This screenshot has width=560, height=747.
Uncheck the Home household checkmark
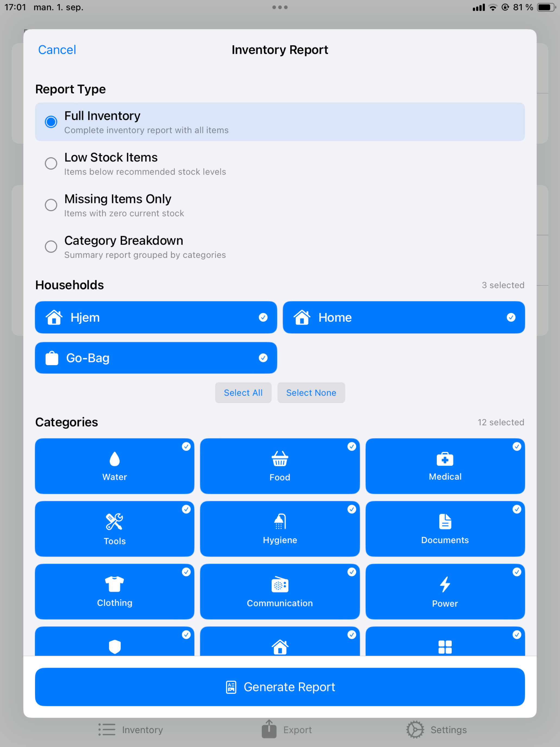point(511,317)
